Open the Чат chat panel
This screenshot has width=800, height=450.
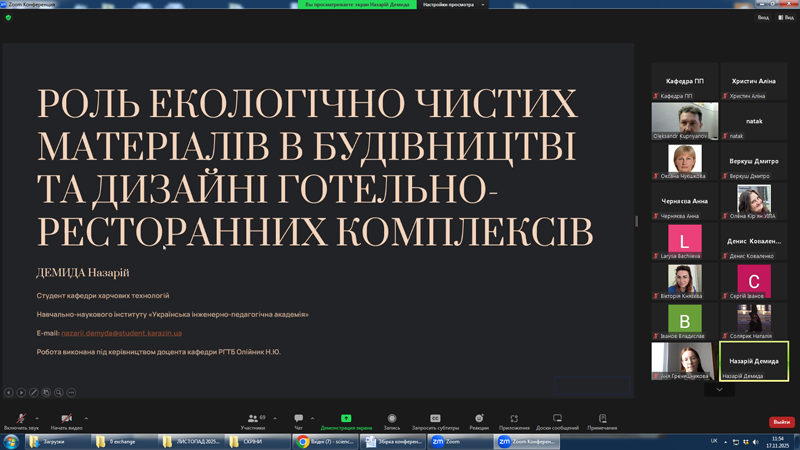298,419
